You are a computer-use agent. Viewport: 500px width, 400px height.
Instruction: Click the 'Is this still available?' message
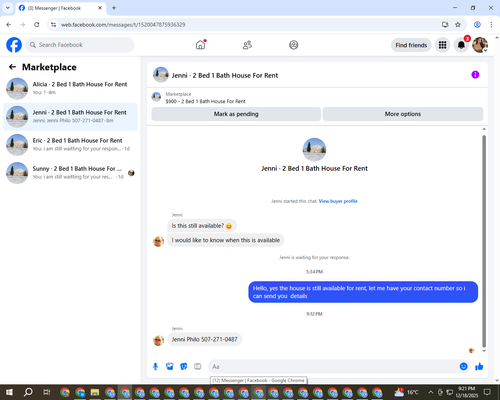(x=202, y=226)
